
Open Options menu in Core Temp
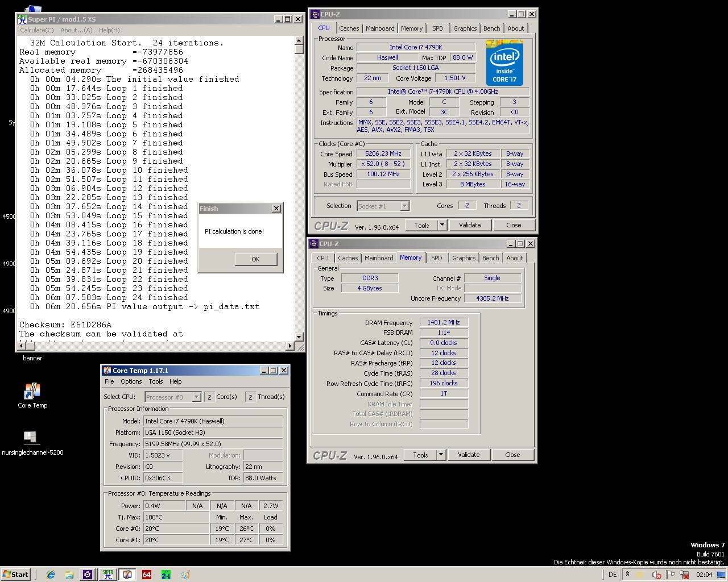[x=131, y=381]
